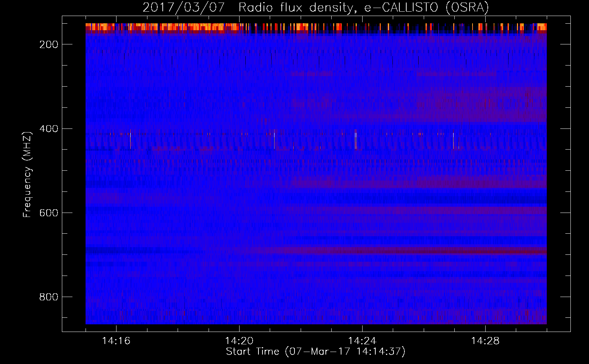Viewport: 589px width, 364px height.
Task: Click the 14:24 time tick label
Action: pyautogui.click(x=362, y=341)
